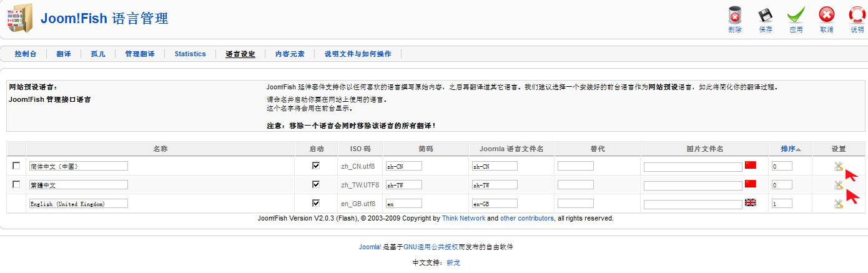Click sort arrow beside 排序 header
Viewport: 868px width, 273px height.
coord(799,149)
